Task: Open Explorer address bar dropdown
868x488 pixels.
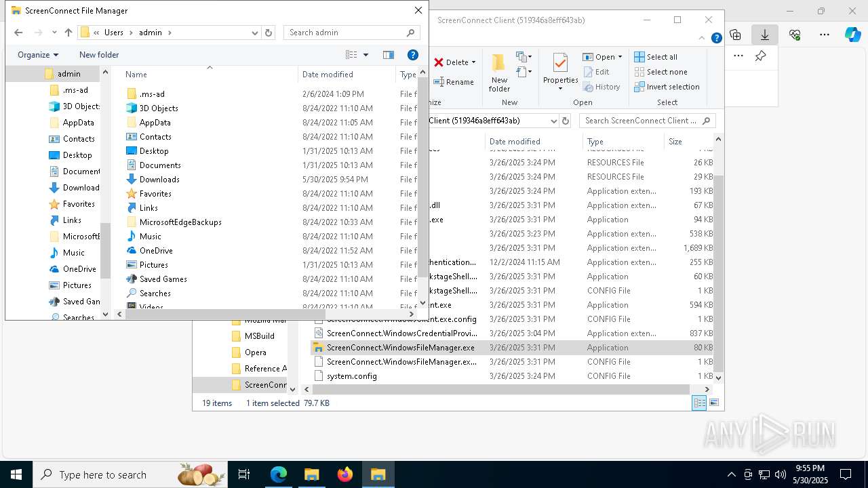Action: point(554,121)
